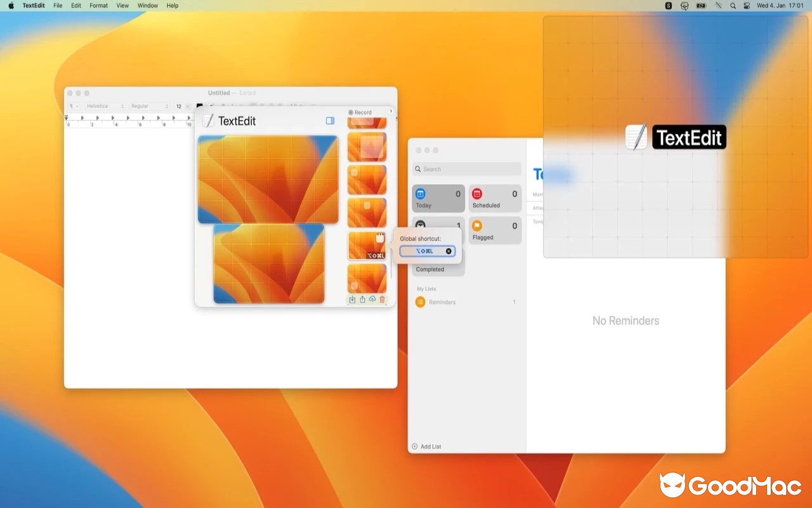The height and width of the screenshot is (508, 812).
Task: Export the clip with the download icon
Action: [x=352, y=299]
